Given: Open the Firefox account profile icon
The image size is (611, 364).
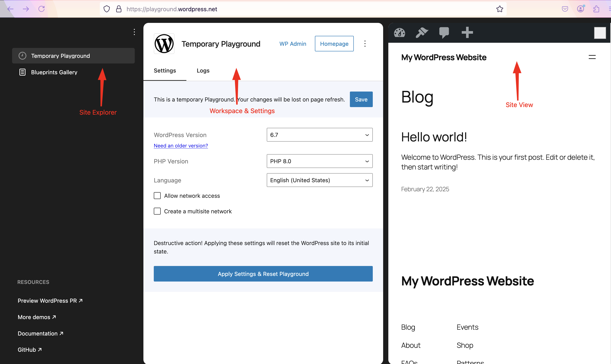Looking at the screenshot, I should pos(581,9).
